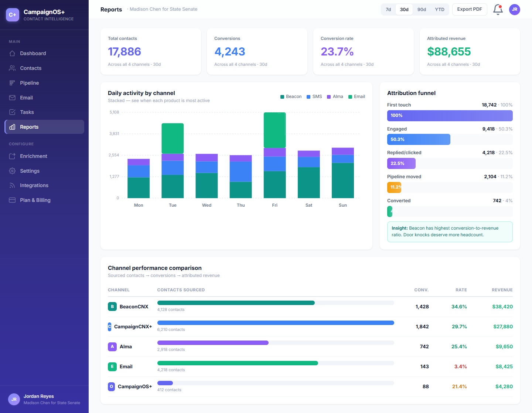Toggle Email legend in chart
This screenshot has width=532, height=413.
click(x=357, y=97)
